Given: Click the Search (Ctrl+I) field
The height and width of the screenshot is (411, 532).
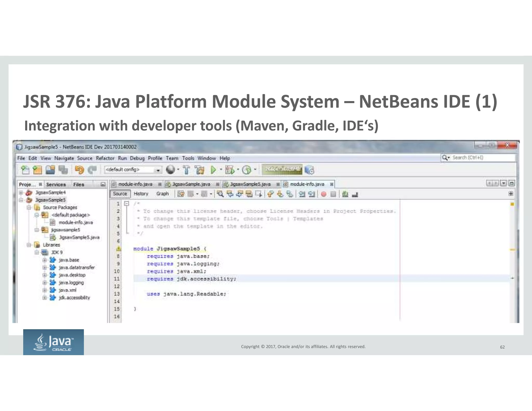Looking at the screenshot, I should tap(478, 158).
